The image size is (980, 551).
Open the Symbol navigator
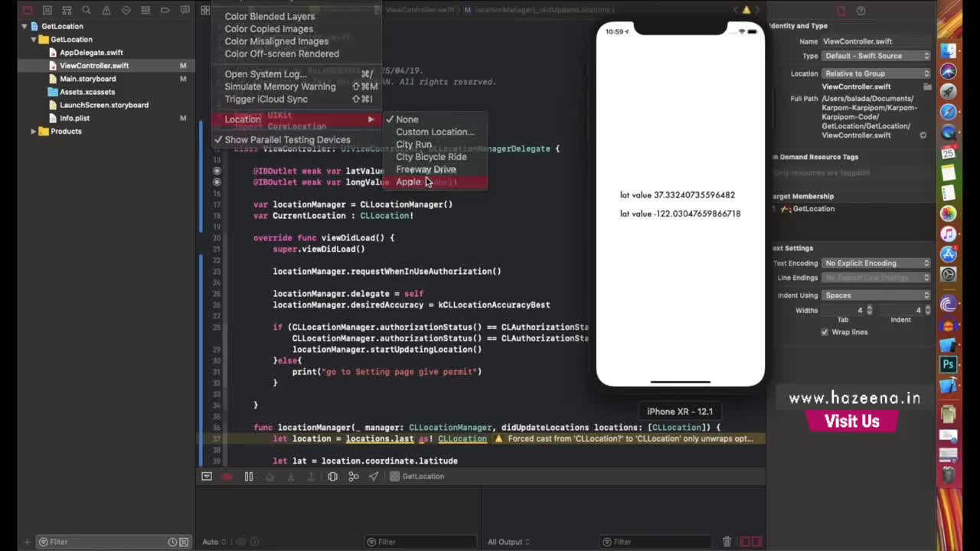[x=67, y=10]
